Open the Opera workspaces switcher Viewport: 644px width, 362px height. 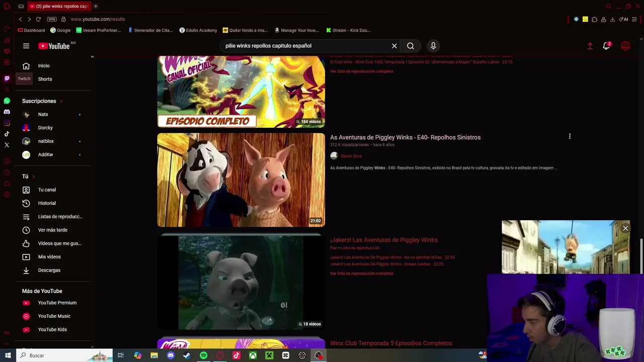click(21, 6)
